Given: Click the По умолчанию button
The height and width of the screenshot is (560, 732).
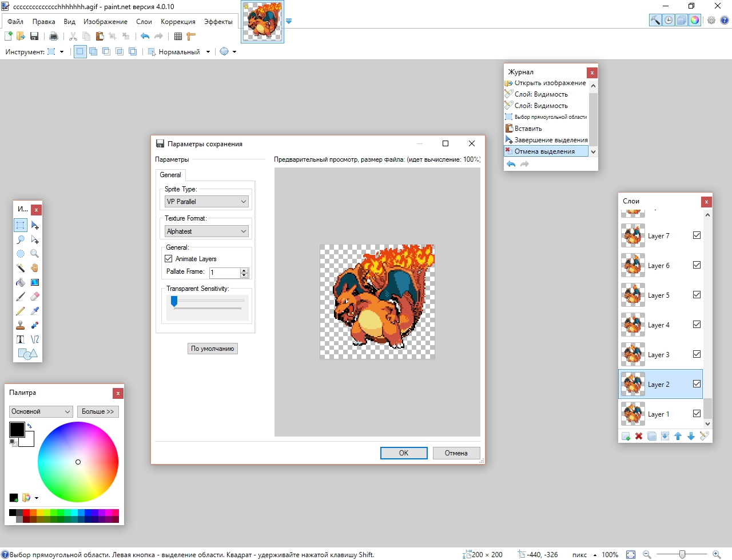Looking at the screenshot, I should (213, 349).
